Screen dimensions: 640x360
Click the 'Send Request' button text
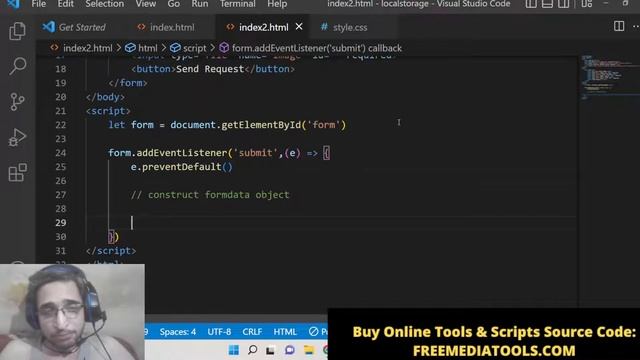coord(210,69)
